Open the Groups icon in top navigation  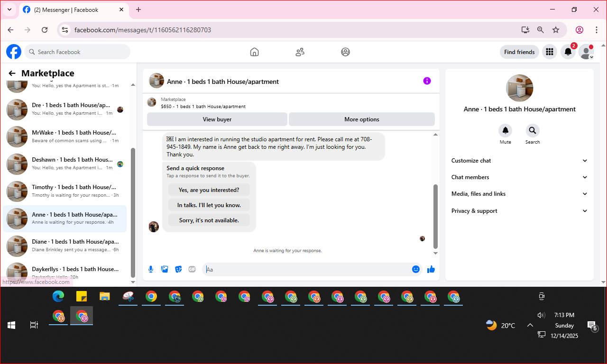click(x=345, y=52)
